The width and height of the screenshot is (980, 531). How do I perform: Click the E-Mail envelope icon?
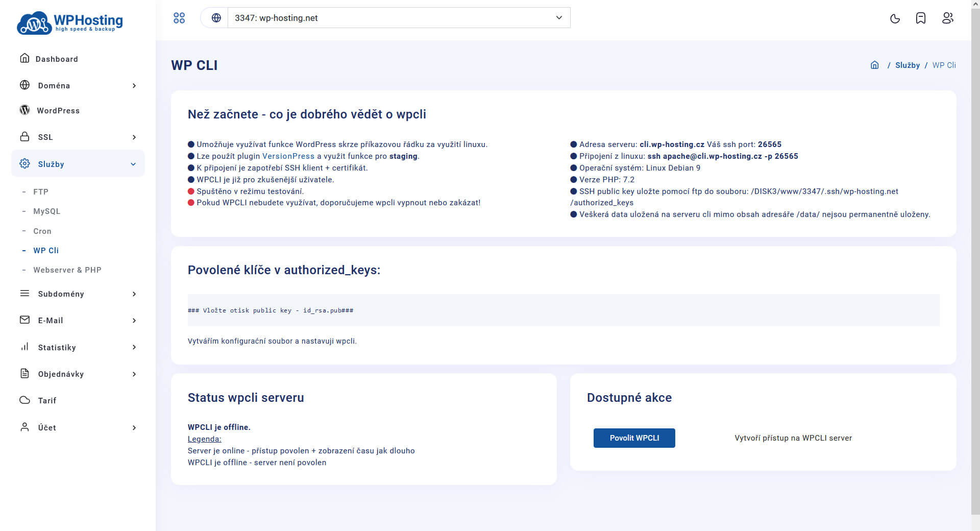click(24, 320)
